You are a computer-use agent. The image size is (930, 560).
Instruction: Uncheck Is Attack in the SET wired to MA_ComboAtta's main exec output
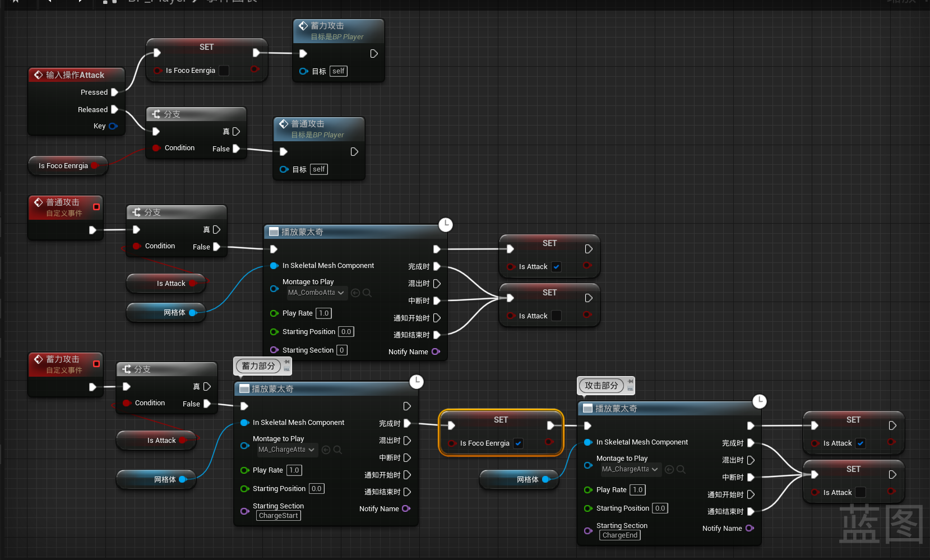click(x=556, y=267)
